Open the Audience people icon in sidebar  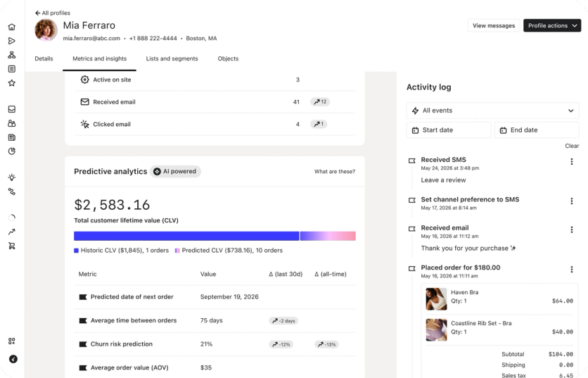coord(12,123)
